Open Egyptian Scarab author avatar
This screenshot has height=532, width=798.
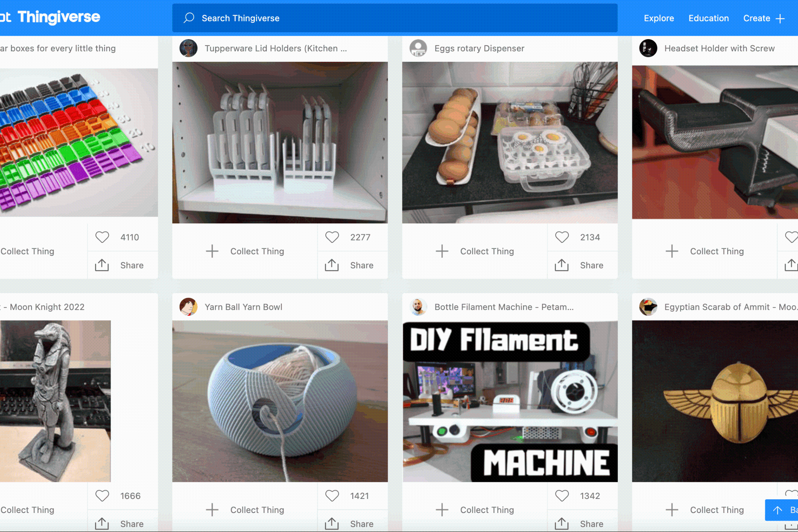(648, 307)
